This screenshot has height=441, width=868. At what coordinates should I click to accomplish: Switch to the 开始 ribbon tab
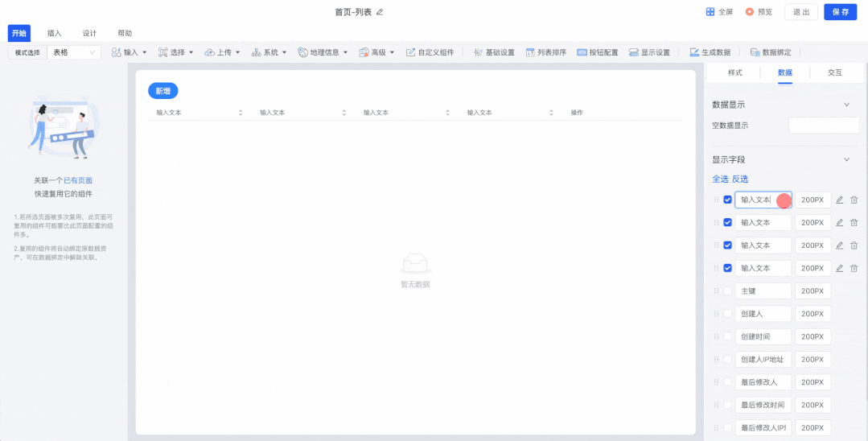(x=19, y=33)
